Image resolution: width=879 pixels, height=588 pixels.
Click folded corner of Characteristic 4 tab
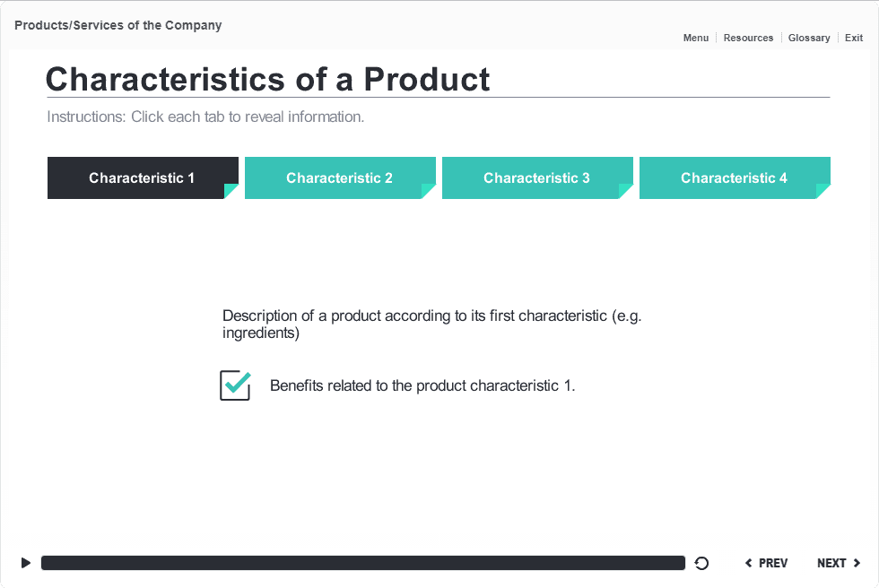(823, 191)
